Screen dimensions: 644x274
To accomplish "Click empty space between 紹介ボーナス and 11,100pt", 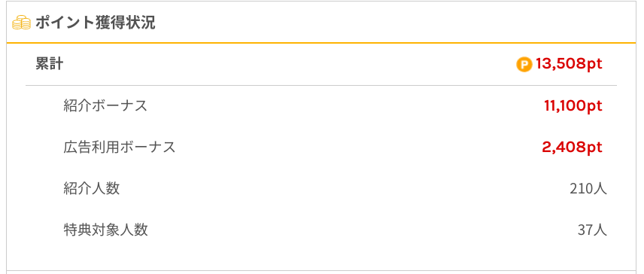I will [x=345, y=106].
